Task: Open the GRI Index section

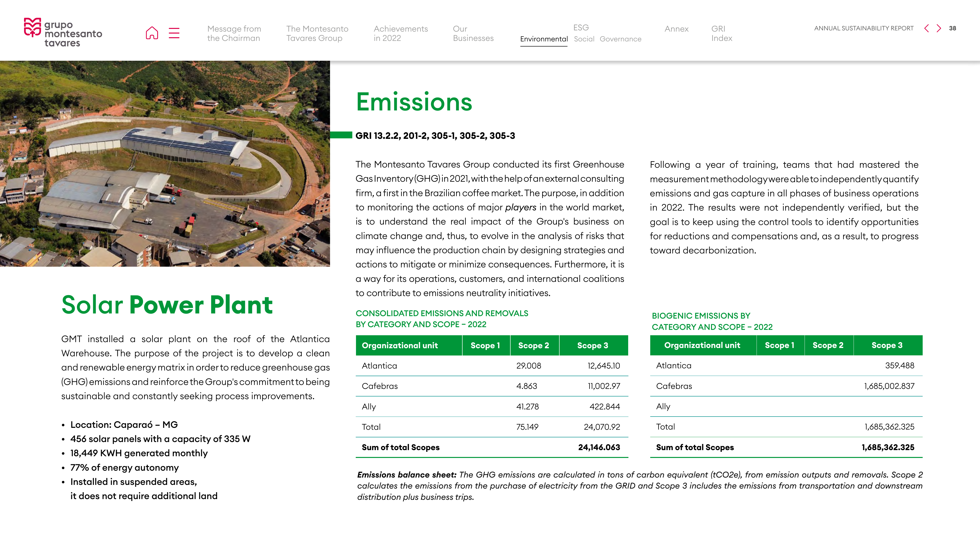Action: coord(722,34)
